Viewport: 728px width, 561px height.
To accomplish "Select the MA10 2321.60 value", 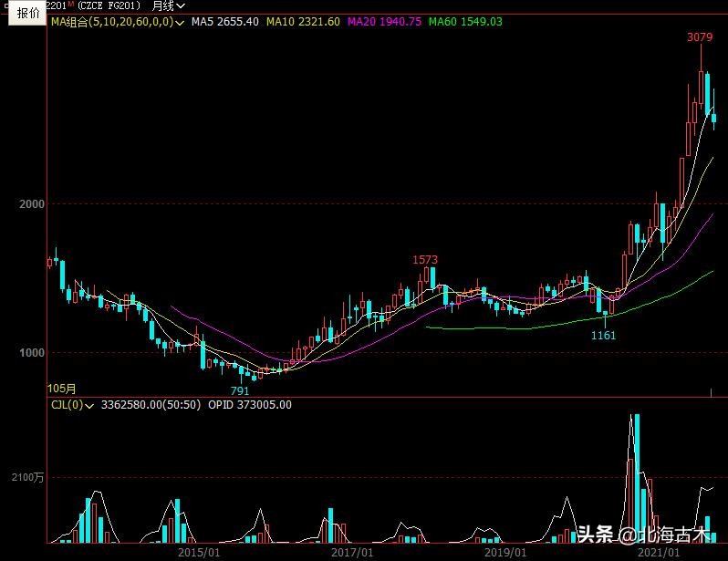I will pos(303,21).
